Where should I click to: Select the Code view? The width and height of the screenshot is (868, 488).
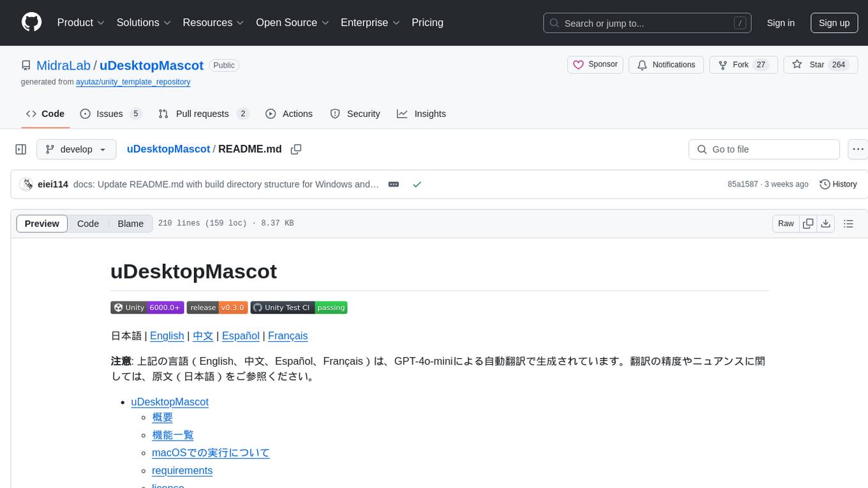point(88,224)
